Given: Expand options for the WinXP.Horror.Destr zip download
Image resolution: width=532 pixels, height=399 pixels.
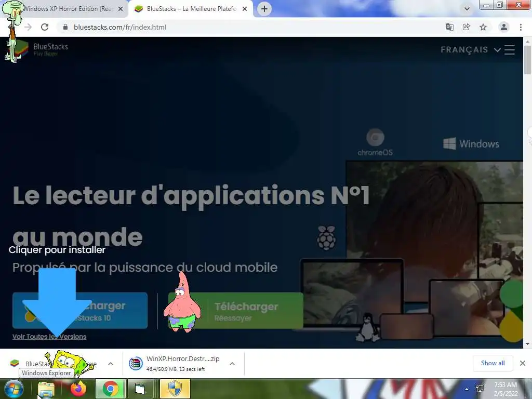Looking at the screenshot, I should click(232, 364).
